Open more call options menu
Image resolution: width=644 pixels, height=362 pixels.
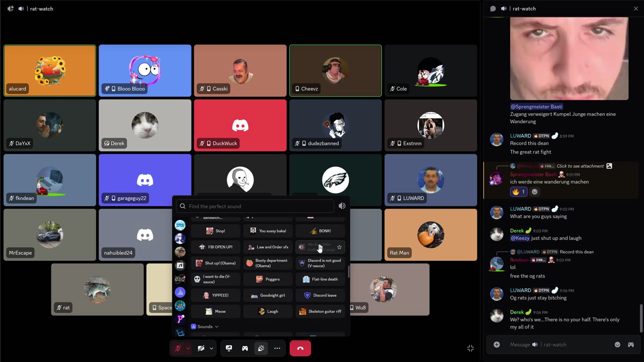click(x=277, y=348)
